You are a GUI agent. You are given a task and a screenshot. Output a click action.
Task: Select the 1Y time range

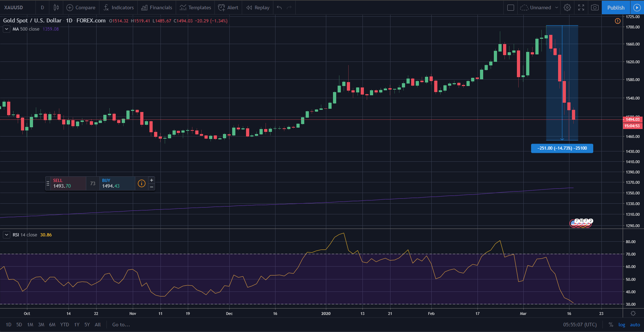pos(77,325)
